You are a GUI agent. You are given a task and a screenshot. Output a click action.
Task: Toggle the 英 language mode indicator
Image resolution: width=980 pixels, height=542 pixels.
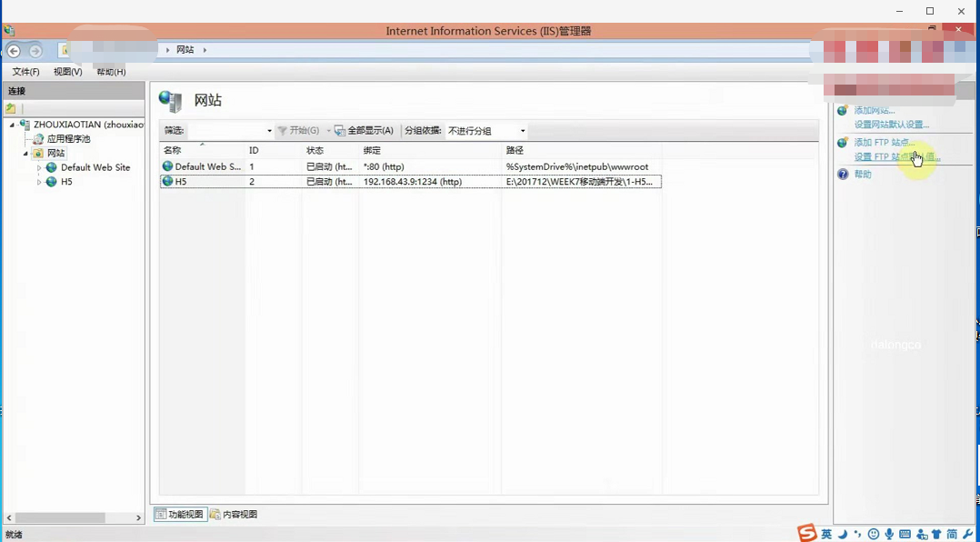(827, 534)
